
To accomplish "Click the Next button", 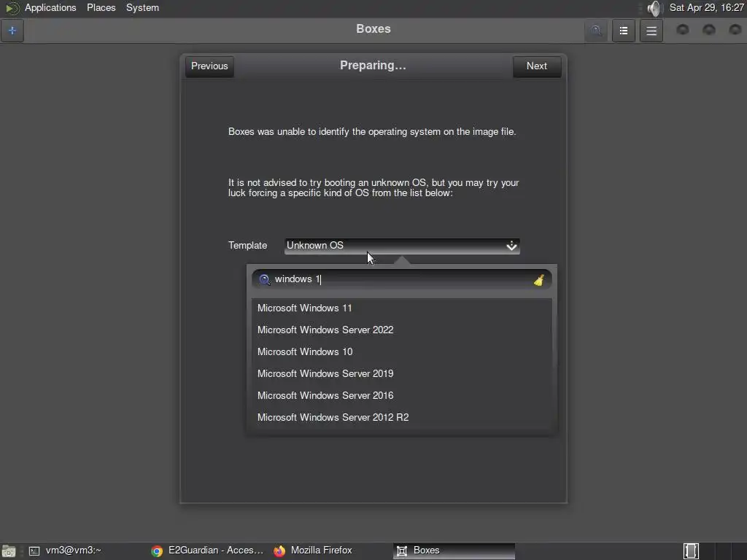I will [537, 66].
